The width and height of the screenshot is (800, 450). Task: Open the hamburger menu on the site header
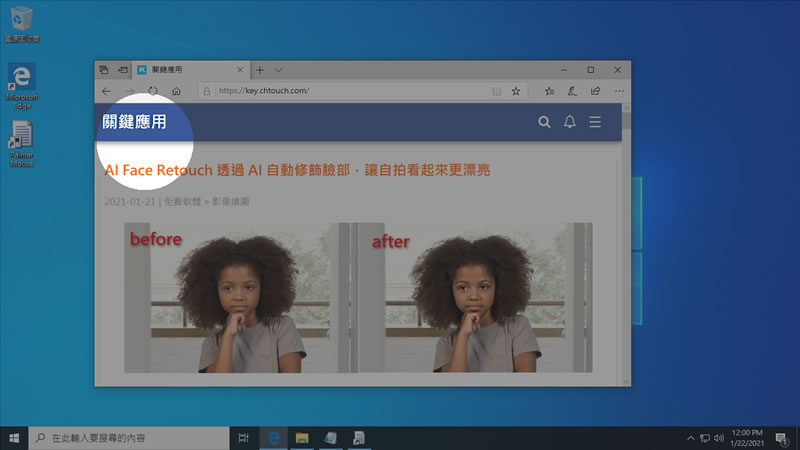pos(595,122)
